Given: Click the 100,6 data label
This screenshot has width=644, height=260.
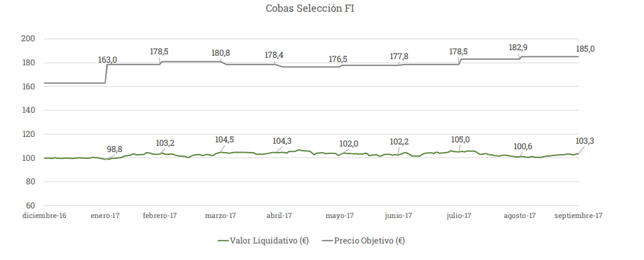Looking at the screenshot, I should (x=523, y=147).
